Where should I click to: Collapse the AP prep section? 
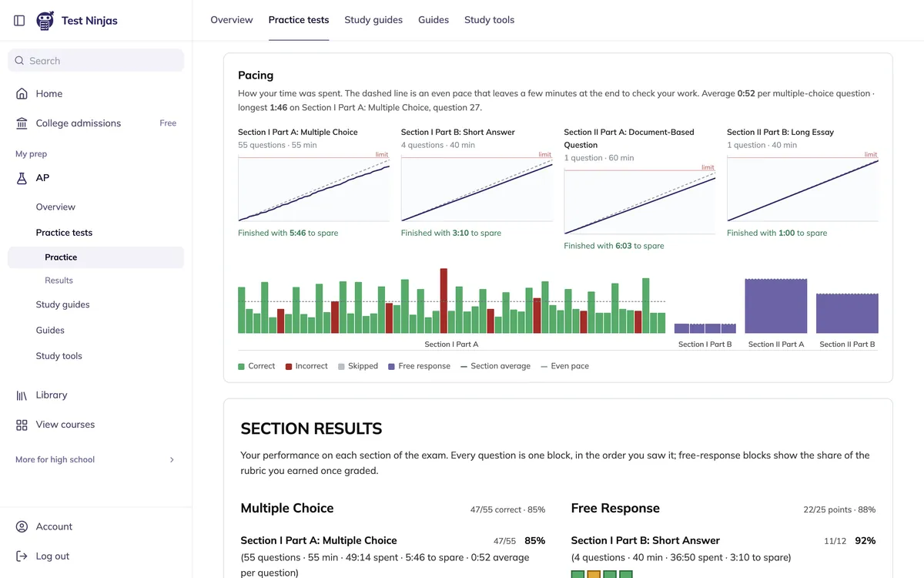click(95, 178)
